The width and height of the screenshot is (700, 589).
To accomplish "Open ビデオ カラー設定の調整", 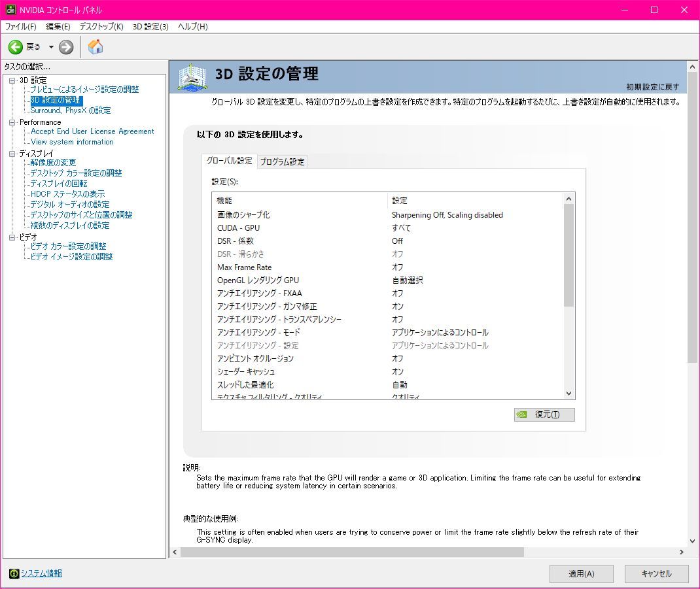I will click(68, 246).
